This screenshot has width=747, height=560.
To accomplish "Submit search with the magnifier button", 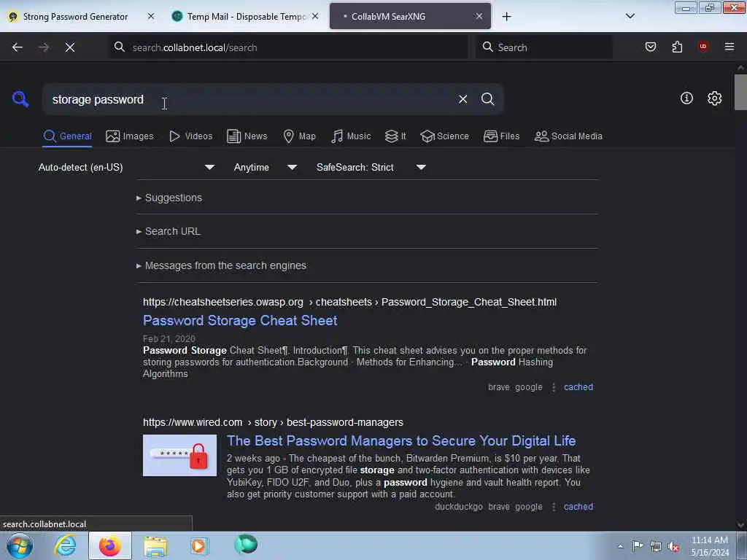I will [x=487, y=99].
